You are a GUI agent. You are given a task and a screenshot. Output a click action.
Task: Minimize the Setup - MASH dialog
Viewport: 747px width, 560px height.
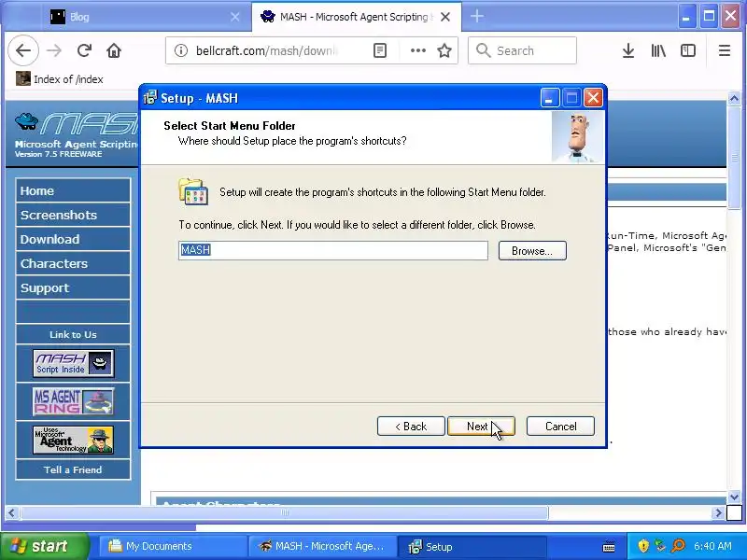tap(549, 98)
